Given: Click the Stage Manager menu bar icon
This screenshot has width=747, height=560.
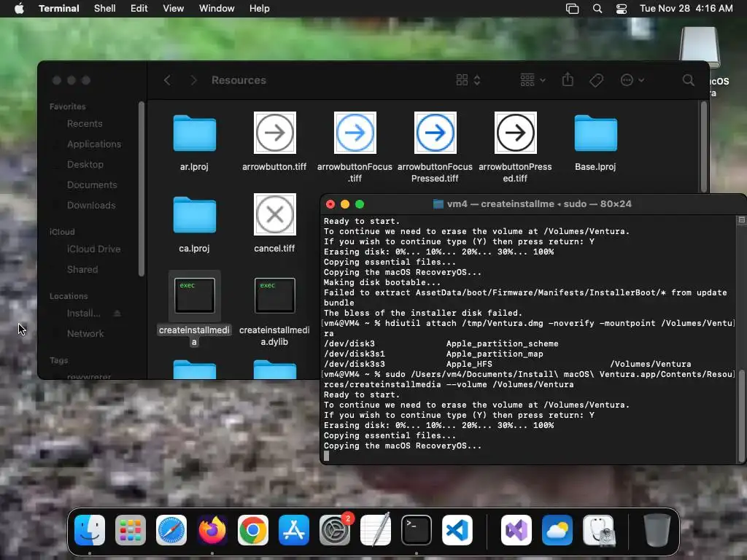Looking at the screenshot, I should 572,9.
